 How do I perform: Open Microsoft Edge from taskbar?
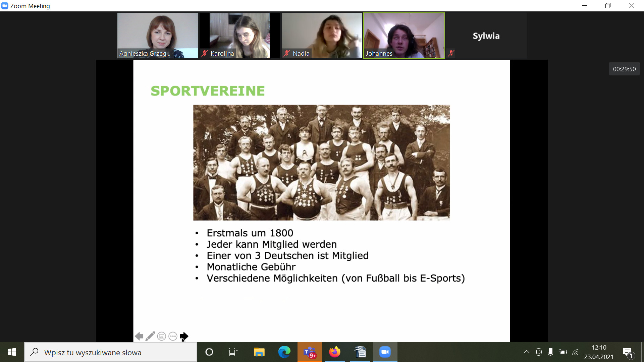tap(284, 352)
